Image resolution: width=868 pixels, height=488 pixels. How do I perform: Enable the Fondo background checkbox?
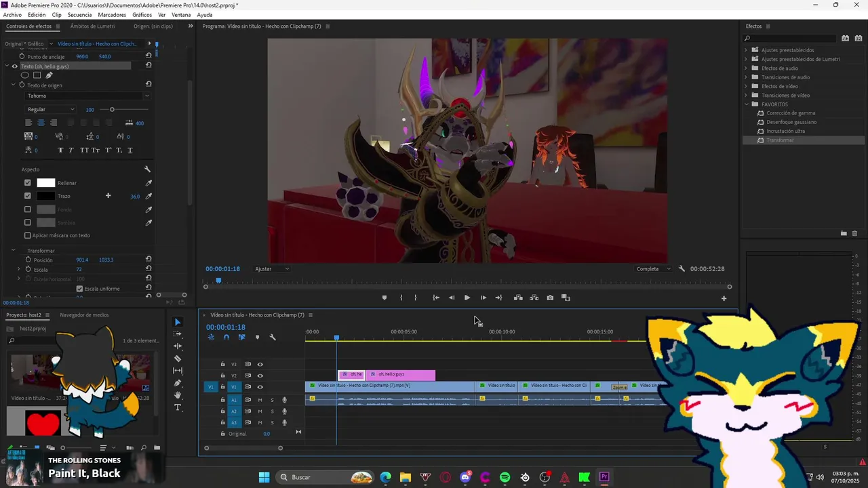[28, 209]
